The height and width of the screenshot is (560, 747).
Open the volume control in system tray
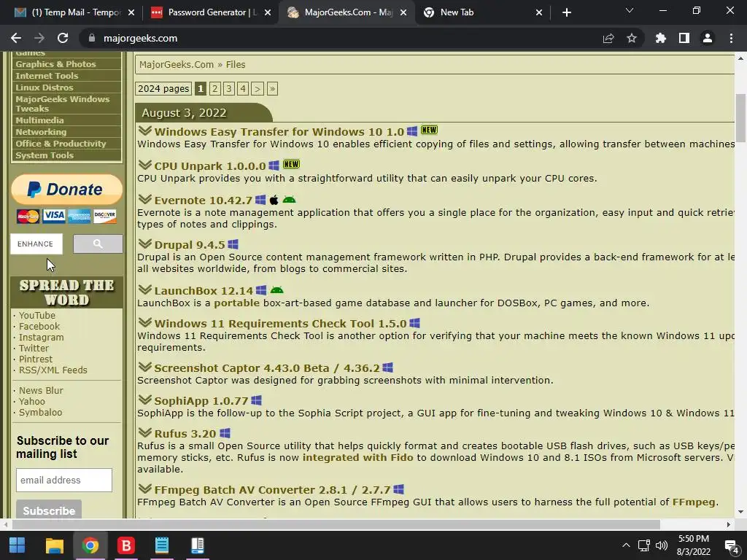tap(662, 545)
